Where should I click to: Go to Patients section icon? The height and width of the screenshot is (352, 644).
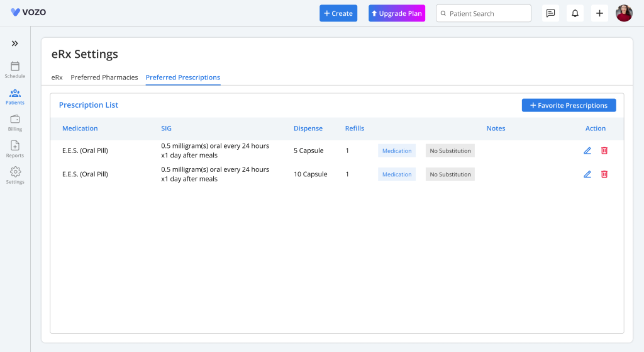click(x=15, y=93)
